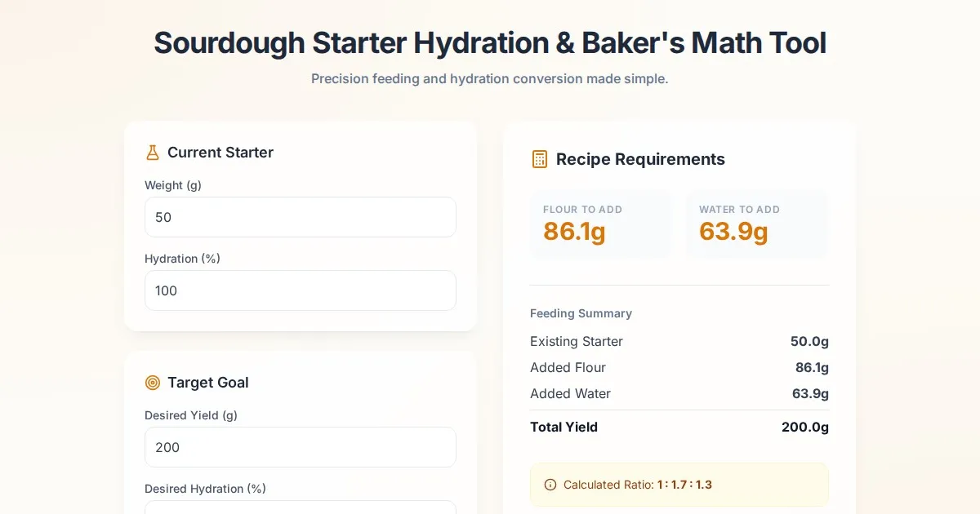Click the info icon before Calculated Ratio
Viewport: 980px width, 514px height.
coord(550,485)
